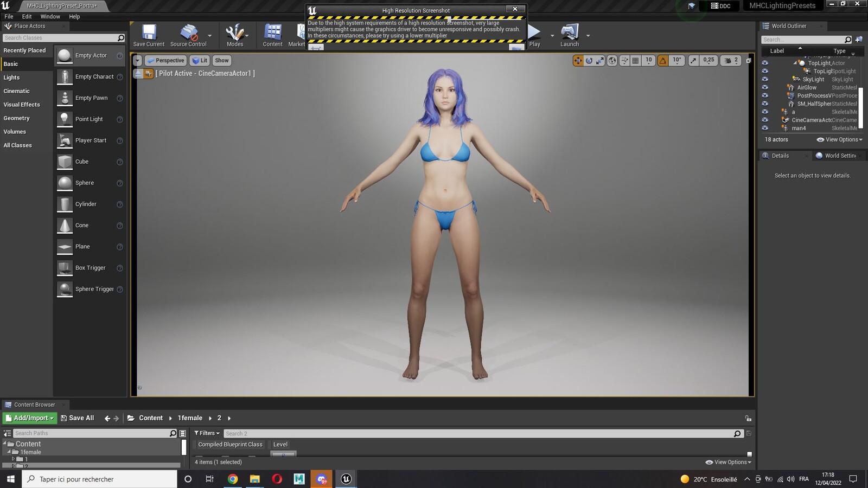Open the Filters dropdown in Content Browser
Viewport: 868px width, 488px height.
[207, 433]
